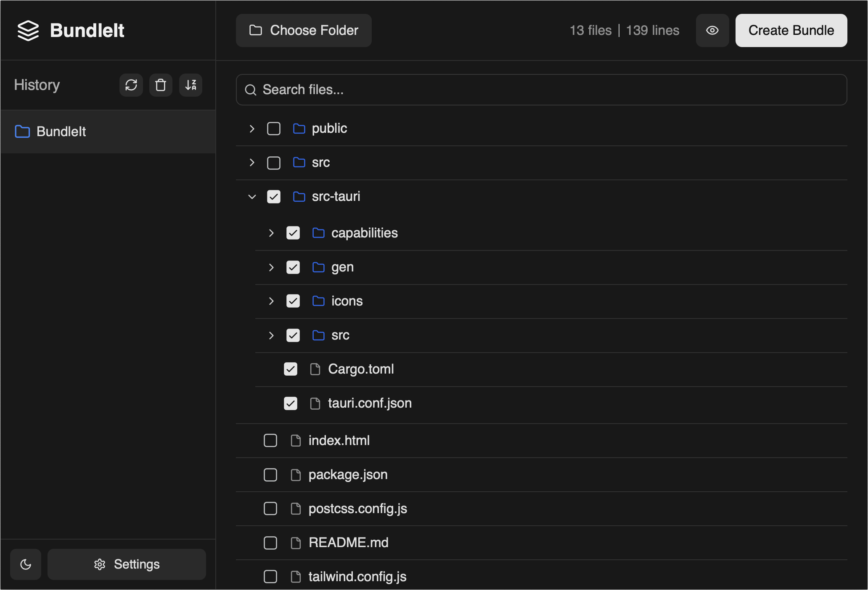This screenshot has width=868, height=590.
Task: Collapse the src-tauri folder chevron
Action: coord(252,196)
